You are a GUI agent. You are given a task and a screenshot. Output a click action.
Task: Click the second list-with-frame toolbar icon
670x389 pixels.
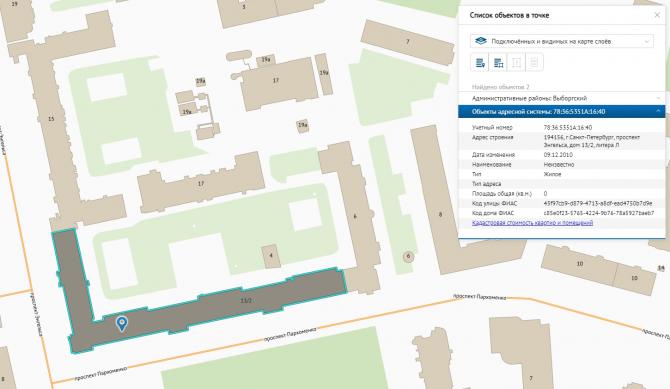point(498,63)
